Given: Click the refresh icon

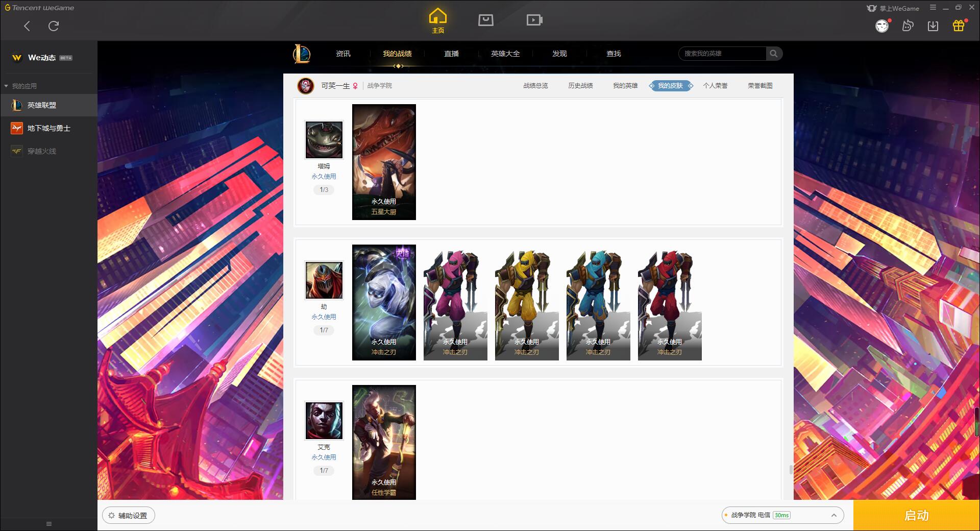Looking at the screenshot, I should coord(54,26).
